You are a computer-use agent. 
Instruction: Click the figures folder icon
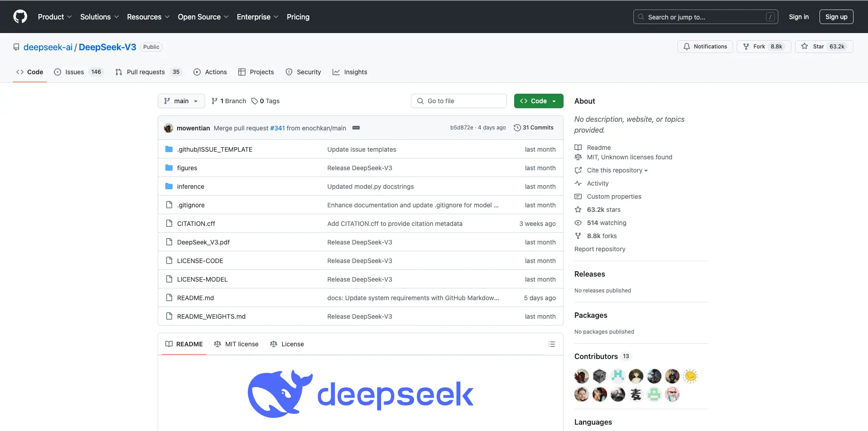(169, 168)
